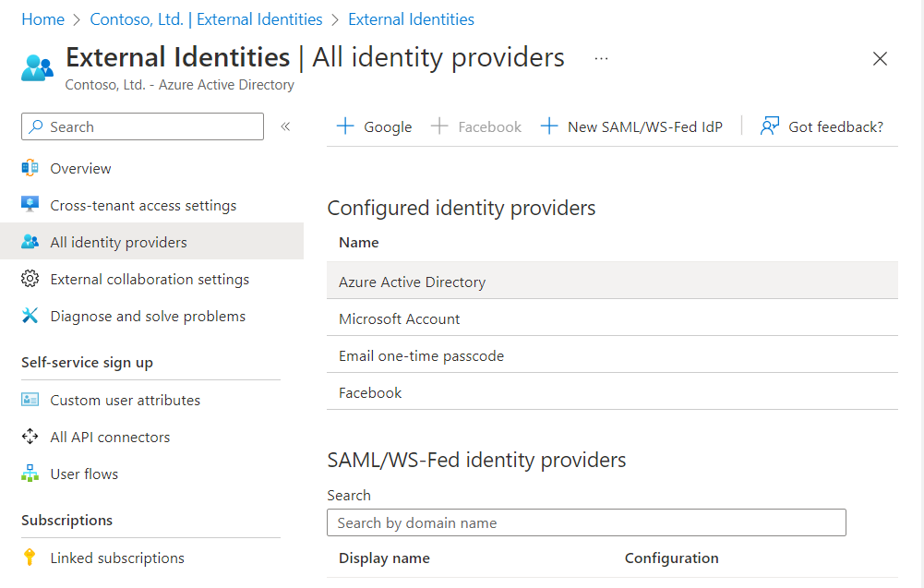Viewport: 924px width, 588px height.
Task: Click the Linked subscriptions key icon
Action: click(30, 558)
